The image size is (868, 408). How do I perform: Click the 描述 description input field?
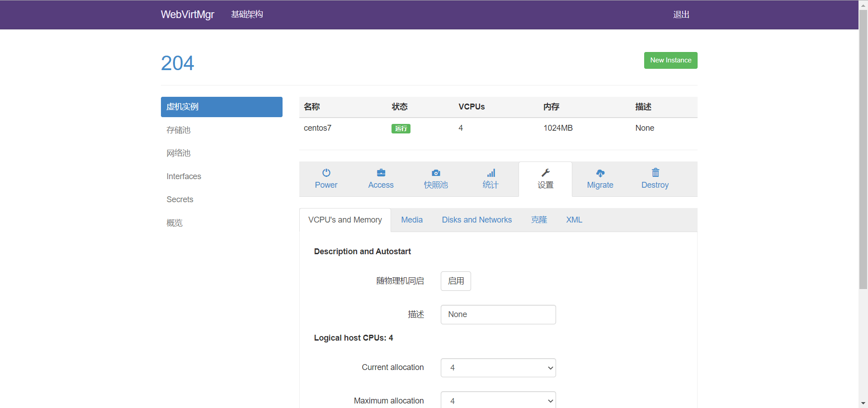[x=498, y=314]
